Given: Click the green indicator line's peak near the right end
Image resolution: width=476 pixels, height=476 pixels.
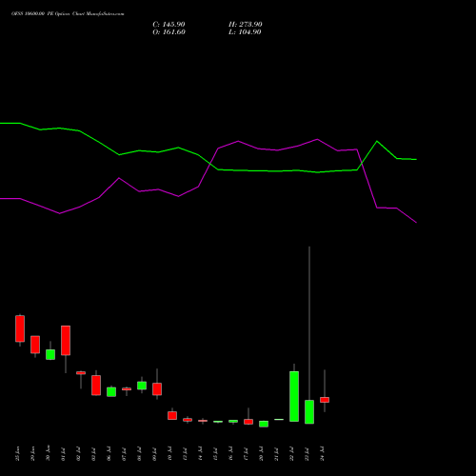Looking at the screenshot, I should coord(377,141).
